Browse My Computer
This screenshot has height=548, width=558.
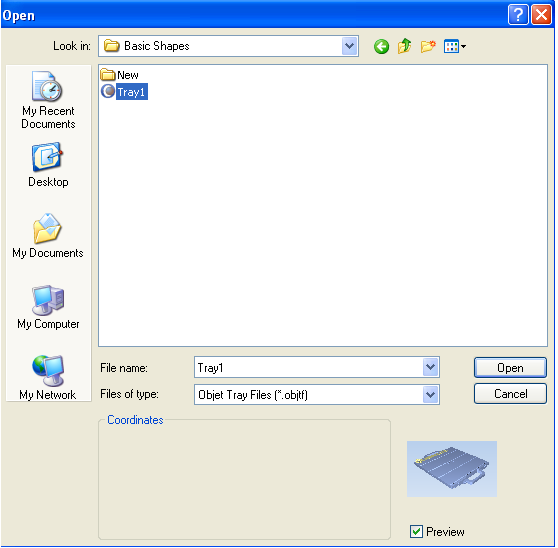pyautogui.click(x=48, y=307)
